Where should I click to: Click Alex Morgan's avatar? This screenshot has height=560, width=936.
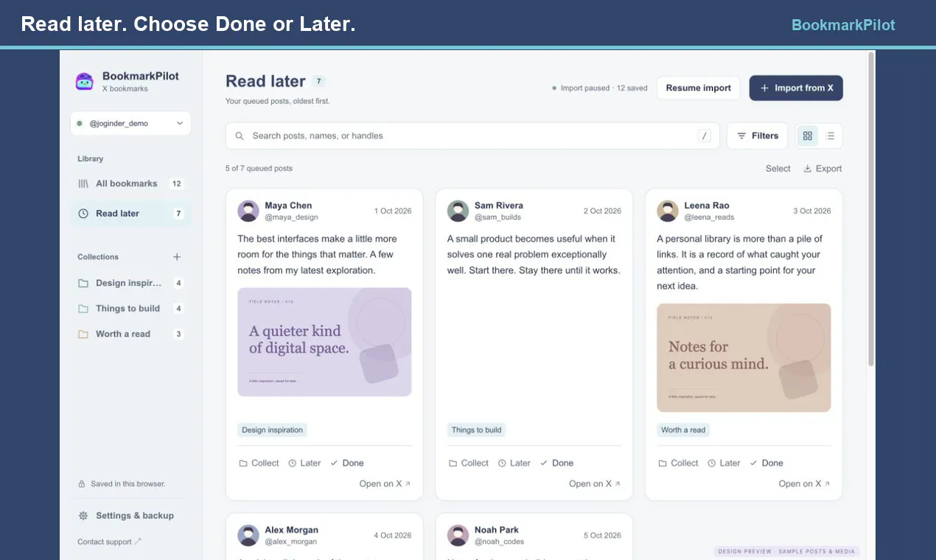point(248,535)
